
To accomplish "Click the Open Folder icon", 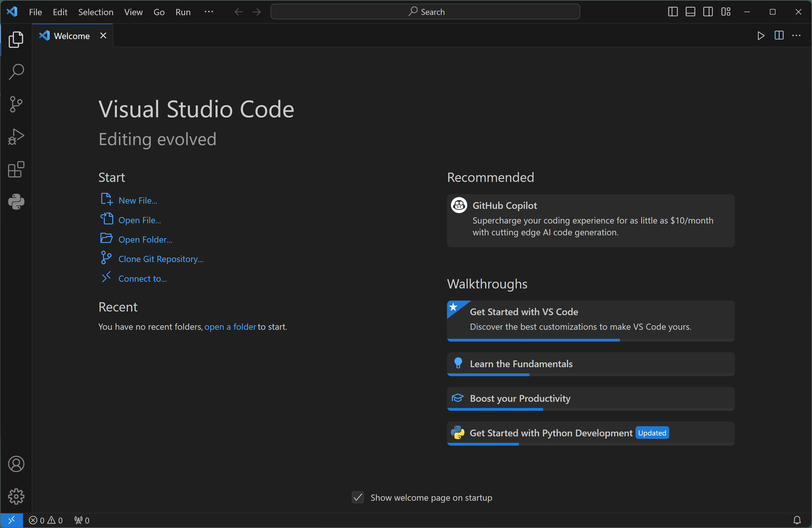I will (106, 238).
